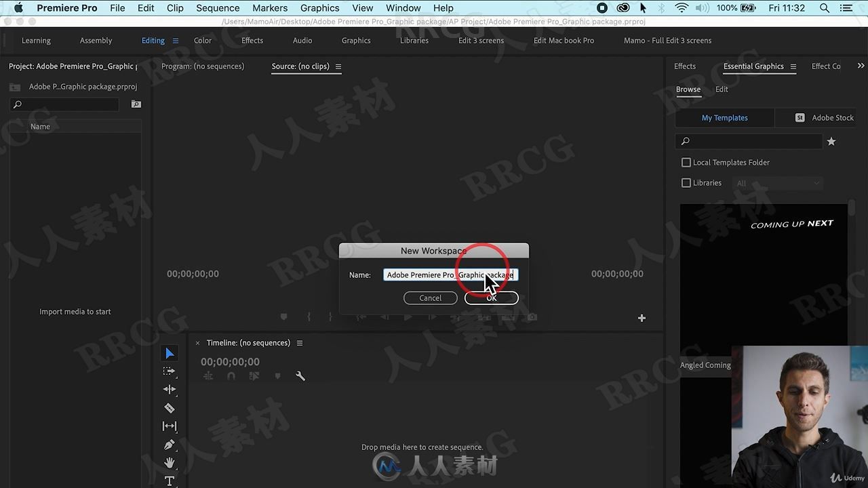The height and width of the screenshot is (488, 868).
Task: Open the Creative Cloud menu bar icon
Action: (x=624, y=8)
